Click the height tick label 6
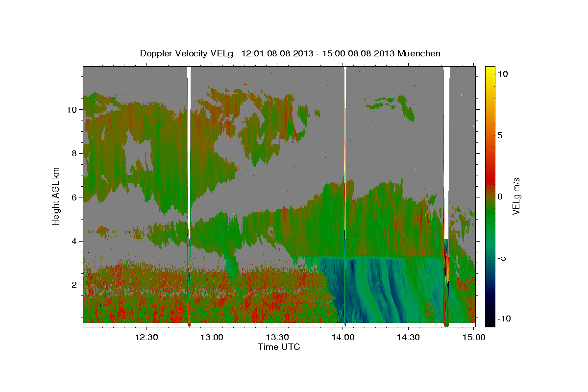588x392 pixels. (x=74, y=197)
